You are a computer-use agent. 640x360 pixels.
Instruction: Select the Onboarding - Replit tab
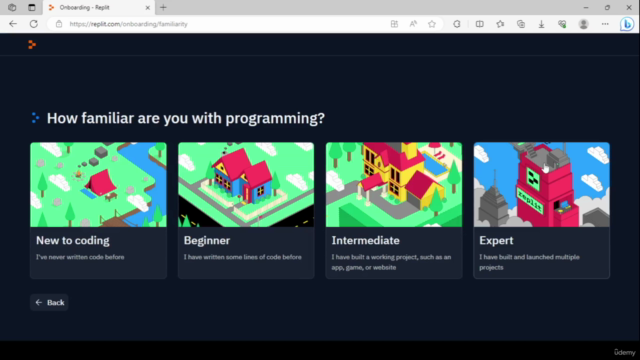(x=98, y=7)
